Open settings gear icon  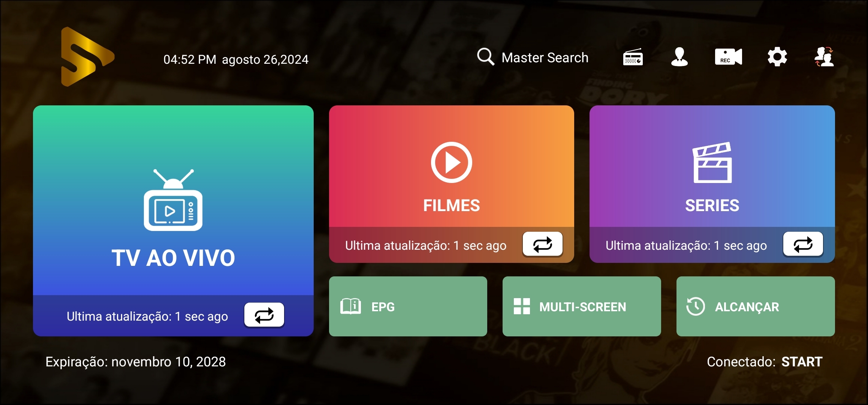click(x=777, y=57)
